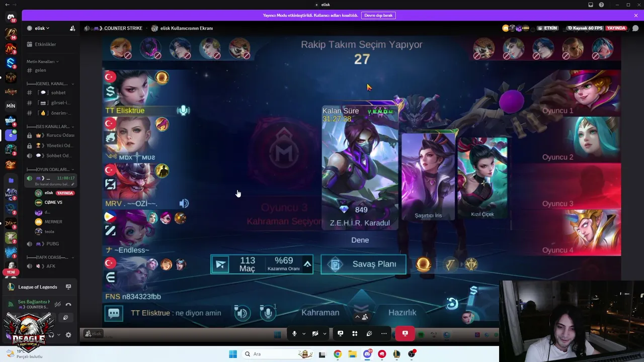Open the sohbet text channel

[50, 93]
